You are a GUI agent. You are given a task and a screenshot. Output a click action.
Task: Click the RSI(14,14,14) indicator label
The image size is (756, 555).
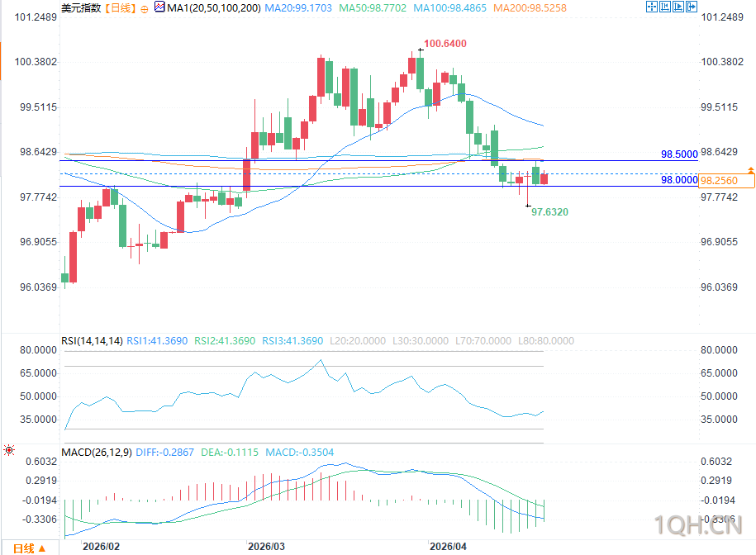(x=92, y=341)
